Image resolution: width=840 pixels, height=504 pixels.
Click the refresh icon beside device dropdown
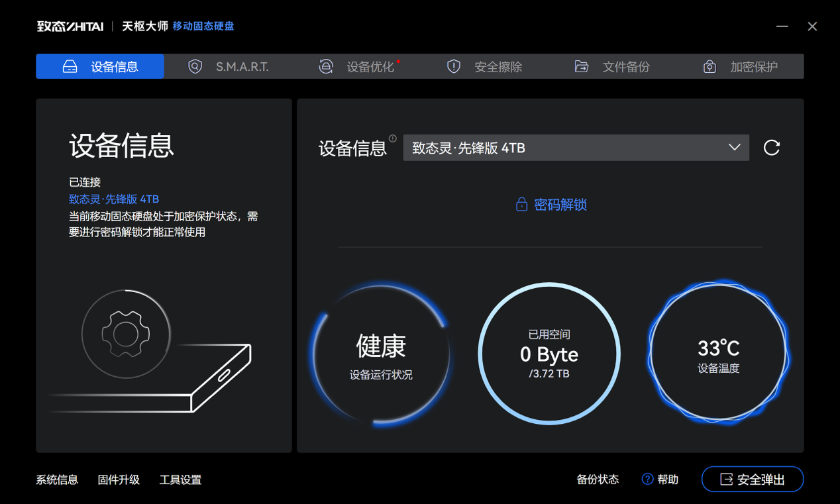[771, 148]
